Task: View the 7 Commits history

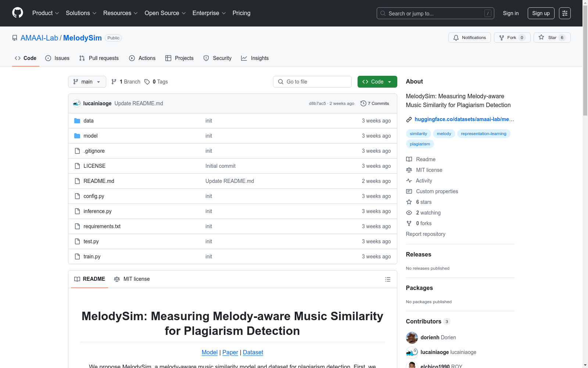Action: (375, 103)
